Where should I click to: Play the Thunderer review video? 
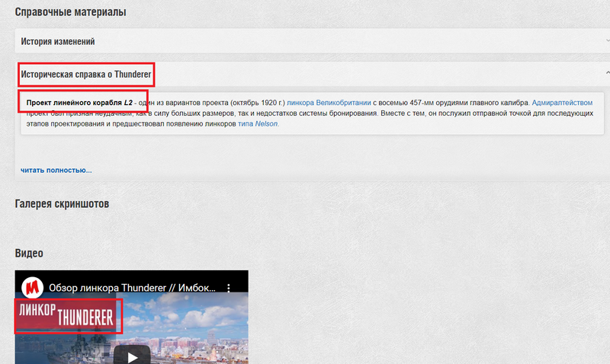click(132, 356)
